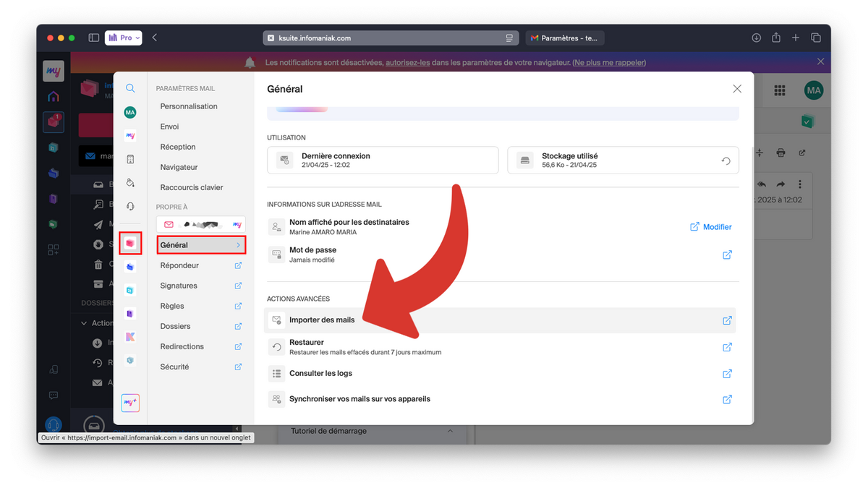Open external link icon for Restaurer
The image size is (868, 488).
click(727, 347)
